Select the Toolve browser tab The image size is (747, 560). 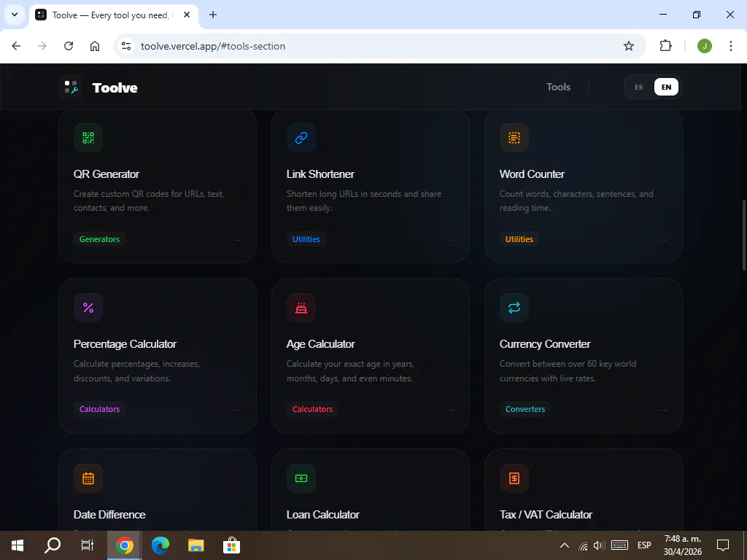pos(113,15)
